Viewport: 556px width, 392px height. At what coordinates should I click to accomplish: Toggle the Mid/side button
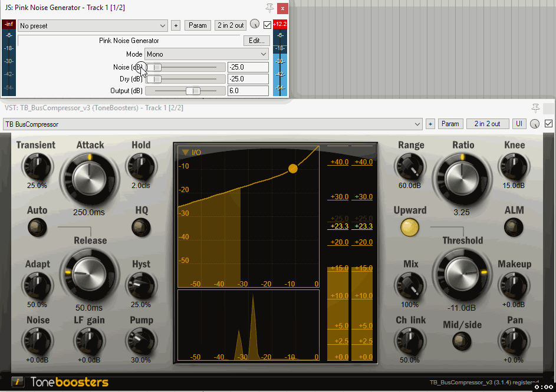pos(462,341)
